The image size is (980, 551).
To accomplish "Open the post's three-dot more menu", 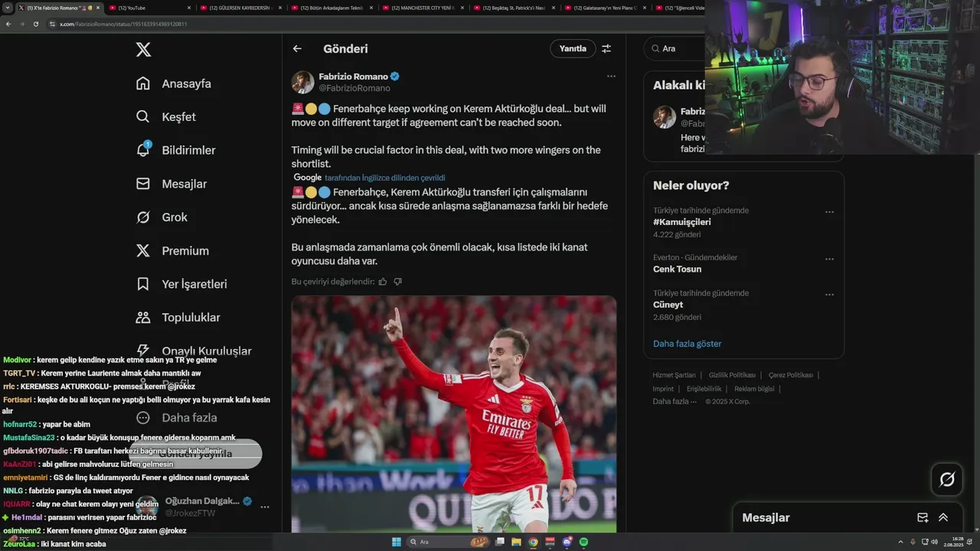I will (x=611, y=77).
